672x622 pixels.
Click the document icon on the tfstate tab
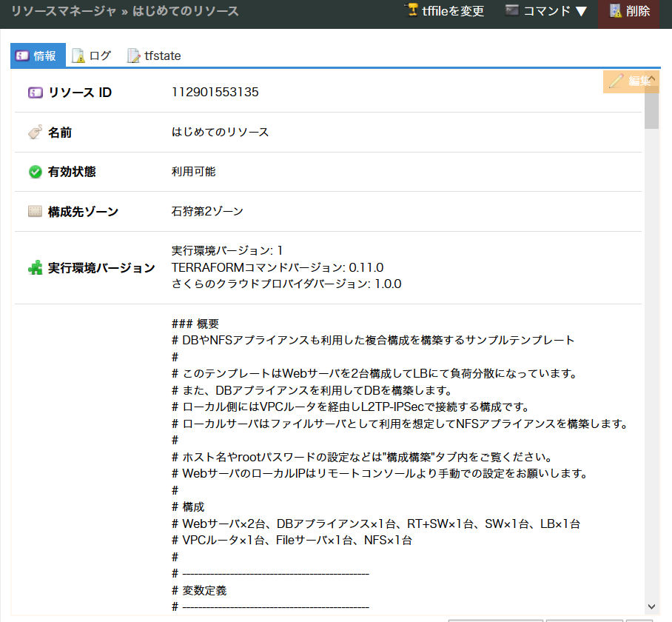point(133,55)
